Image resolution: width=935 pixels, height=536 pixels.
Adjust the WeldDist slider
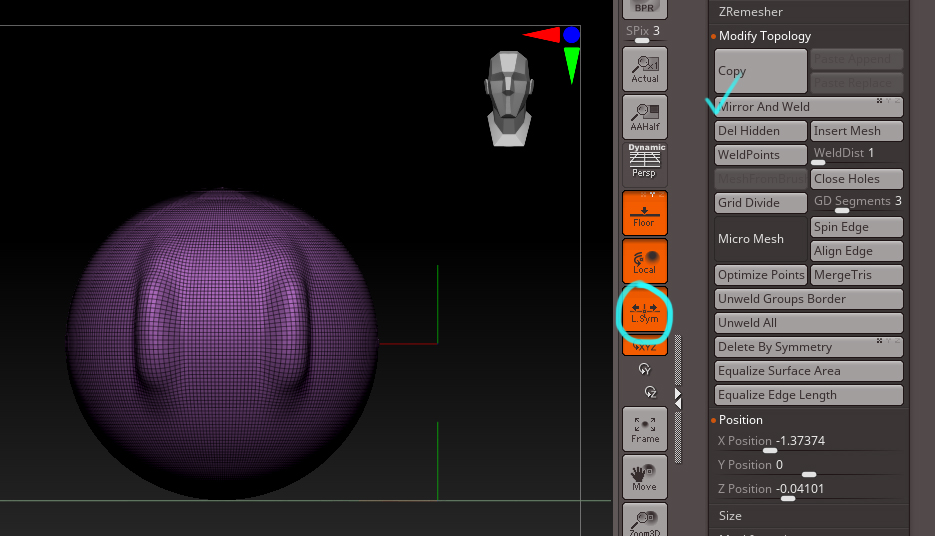(x=856, y=155)
